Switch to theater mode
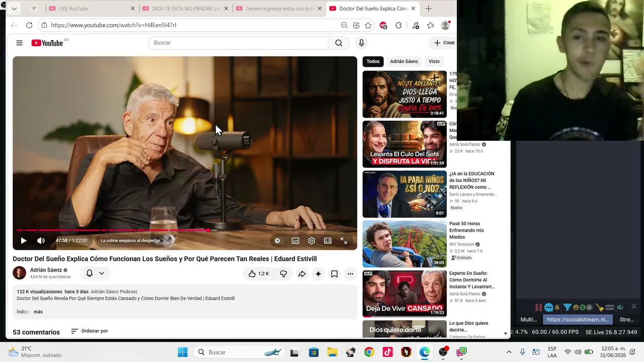Image resolution: width=644 pixels, height=362 pixels. click(x=328, y=240)
